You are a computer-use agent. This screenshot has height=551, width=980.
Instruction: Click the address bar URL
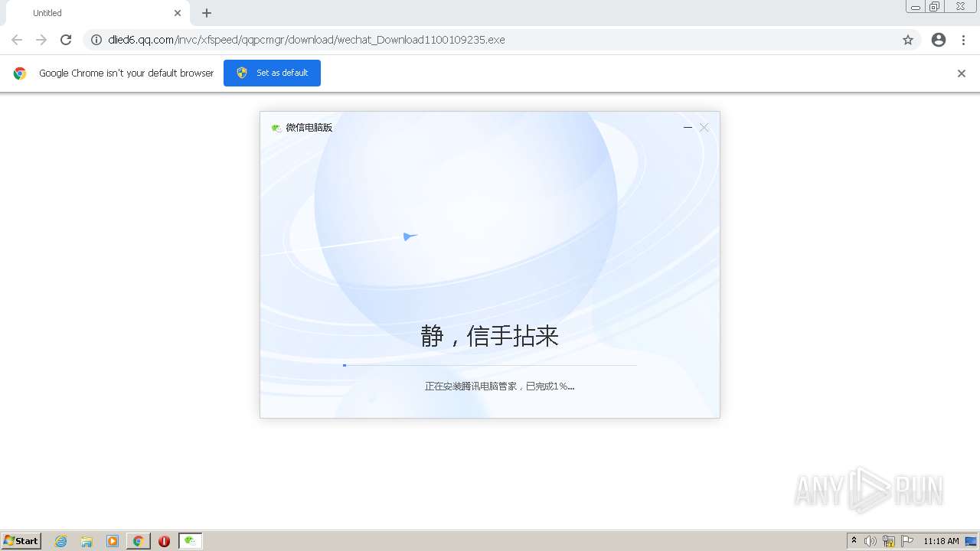point(306,40)
